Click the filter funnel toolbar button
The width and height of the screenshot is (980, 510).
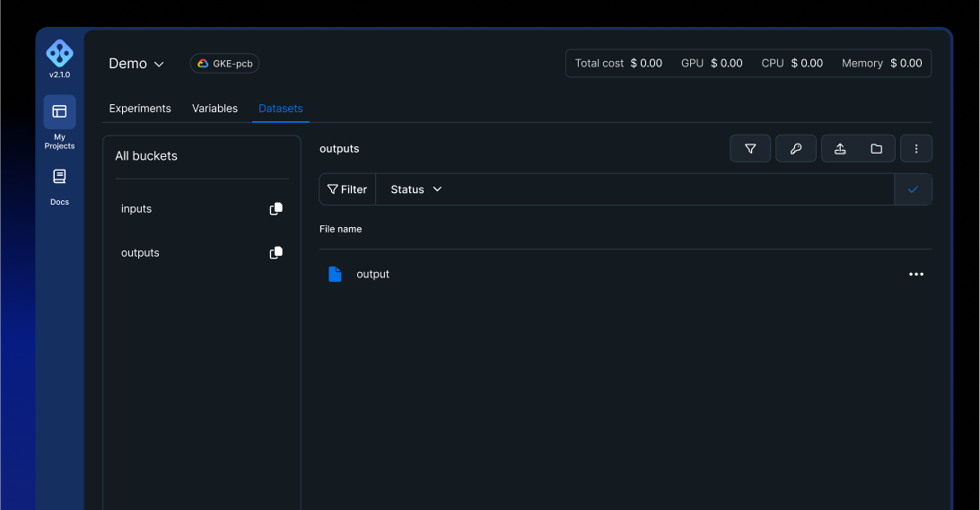coord(750,149)
